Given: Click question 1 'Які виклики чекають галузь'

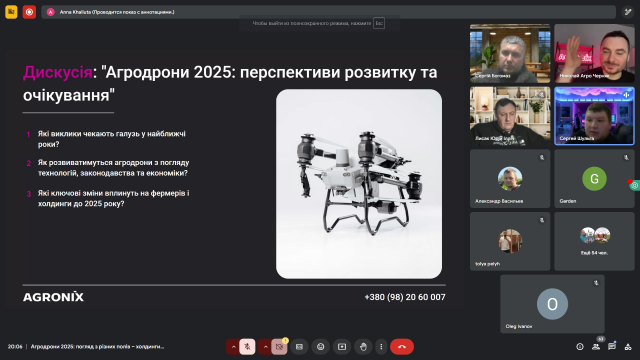Looking at the screenshot, I should click(x=111, y=139).
